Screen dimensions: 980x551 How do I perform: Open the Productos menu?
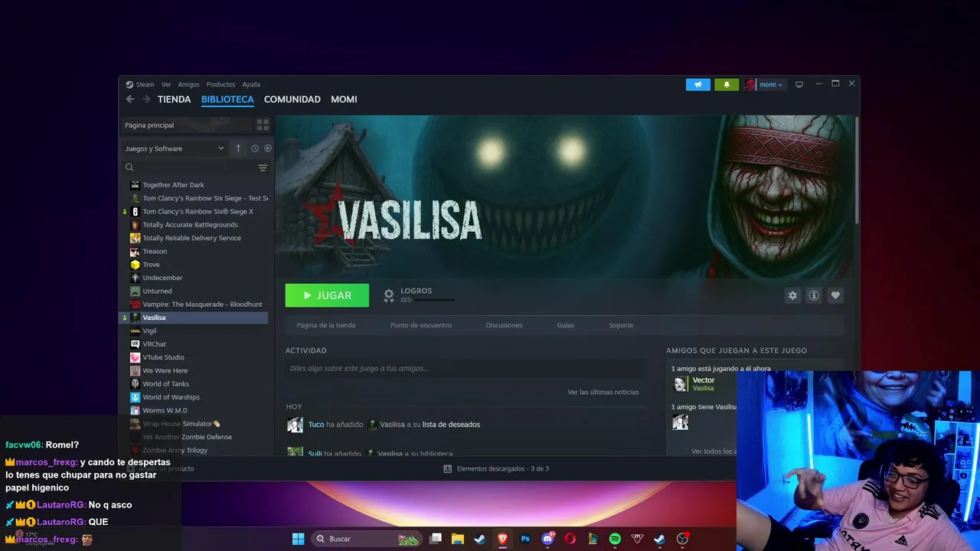[x=220, y=84]
